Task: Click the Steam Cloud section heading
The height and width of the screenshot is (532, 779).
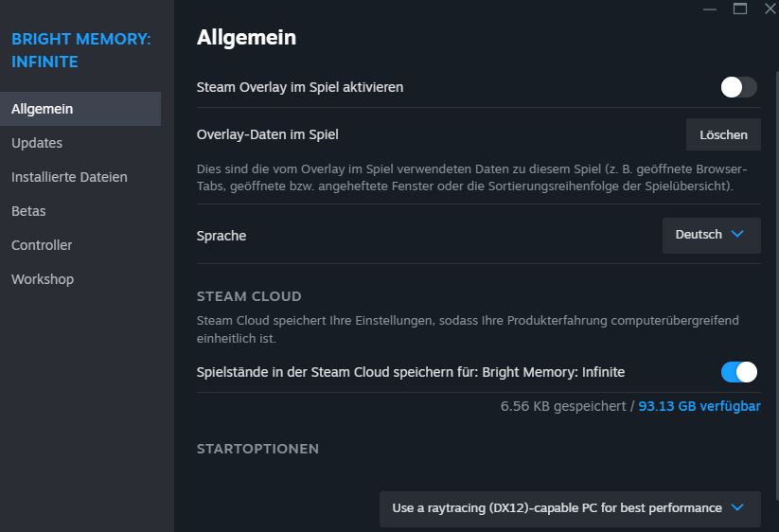Action: pos(249,296)
